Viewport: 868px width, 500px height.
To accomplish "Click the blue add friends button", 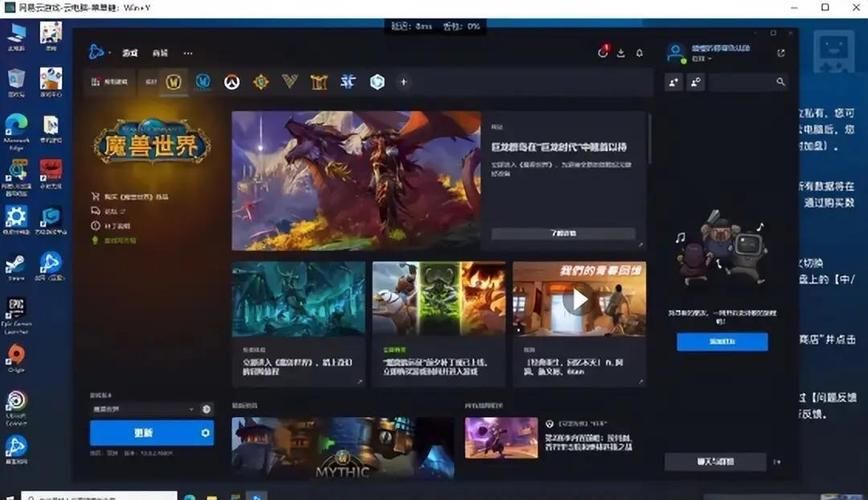I will pyautogui.click(x=722, y=342).
